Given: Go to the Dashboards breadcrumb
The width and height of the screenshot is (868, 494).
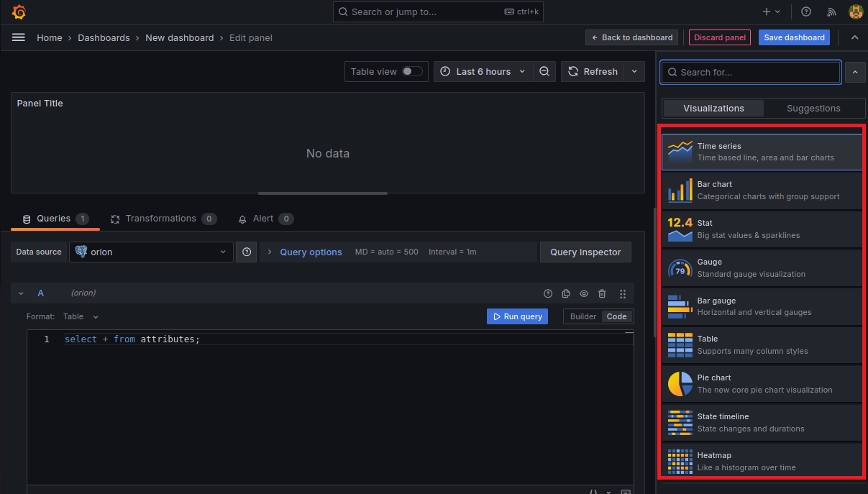Looking at the screenshot, I should click(x=104, y=37).
